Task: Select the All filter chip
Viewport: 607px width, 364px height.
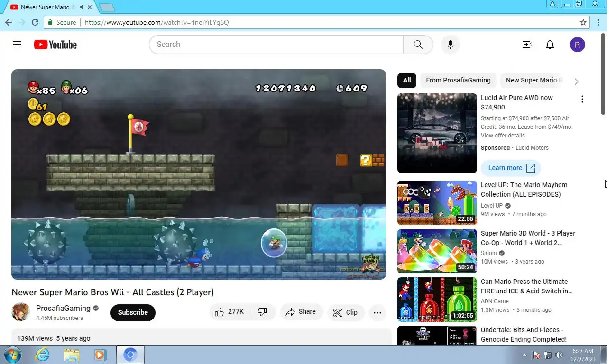Action: 407,80
